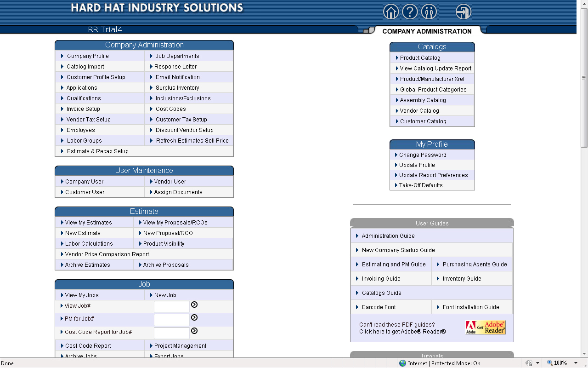Open Discount Vendor Setup
Viewport: 588px width, 368px height.
click(185, 130)
